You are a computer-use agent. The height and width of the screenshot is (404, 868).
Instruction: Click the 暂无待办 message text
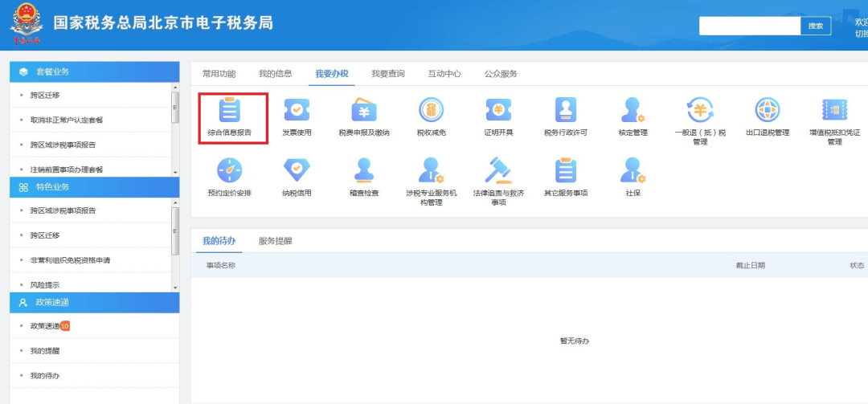point(575,341)
